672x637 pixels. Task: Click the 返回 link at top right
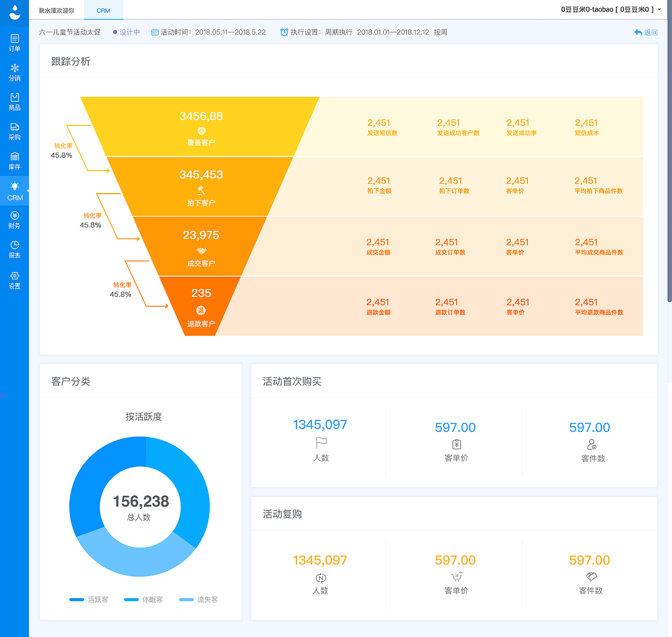(x=645, y=32)
